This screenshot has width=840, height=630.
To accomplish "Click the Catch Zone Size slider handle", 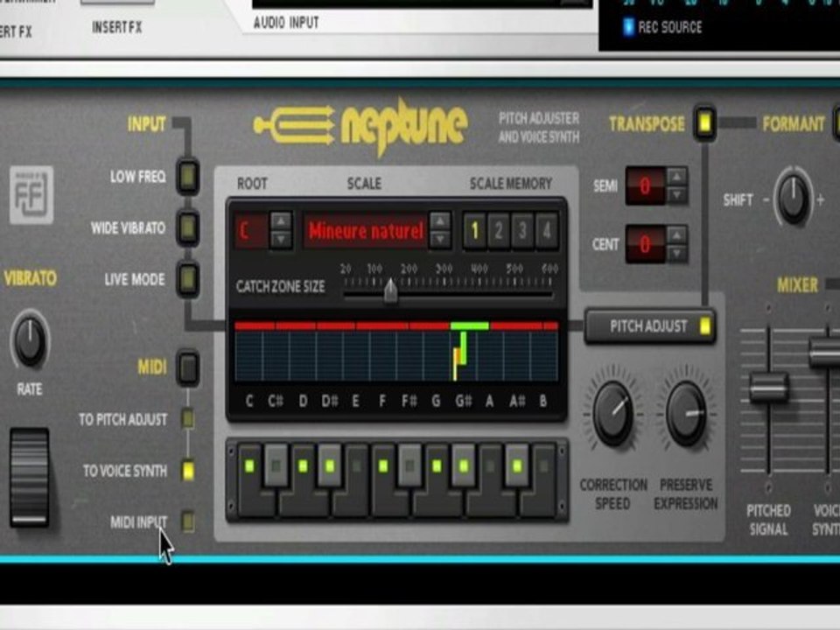I will pyautogui.click(x=390, y=290).
